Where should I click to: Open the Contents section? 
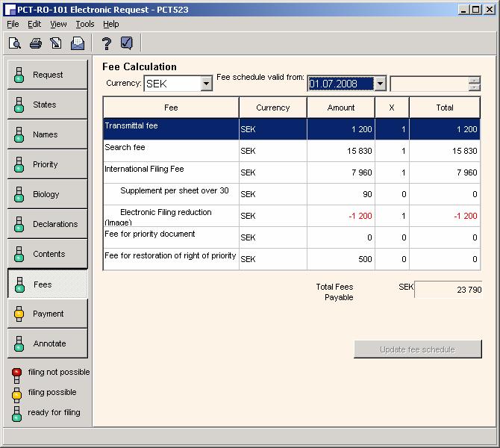pyautogui.click(x=48, y=254)
